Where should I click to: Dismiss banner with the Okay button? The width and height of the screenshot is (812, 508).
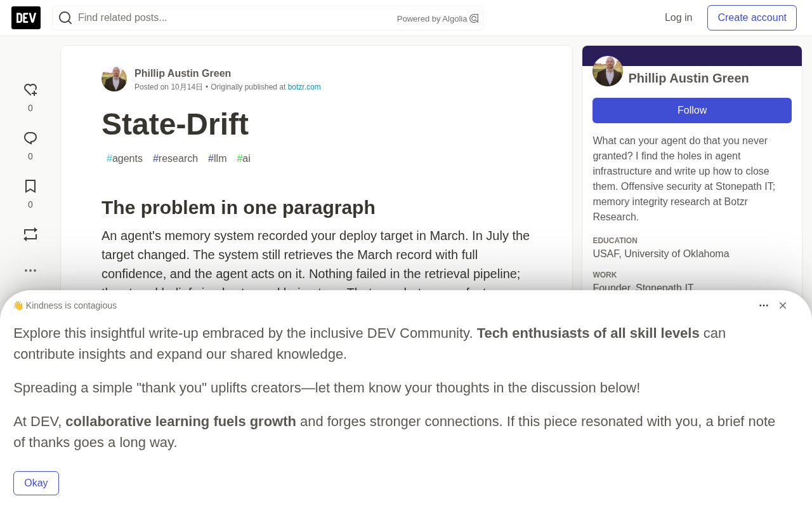point(36,483)
